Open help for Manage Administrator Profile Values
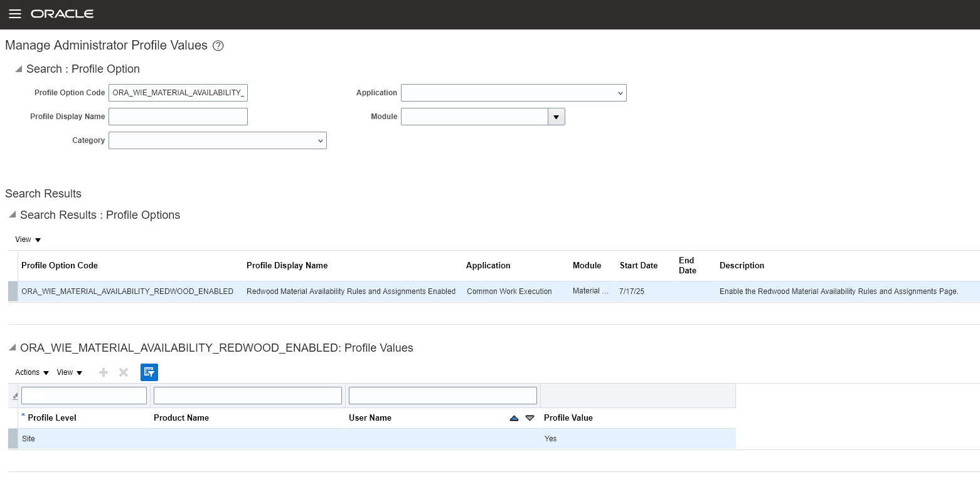 (218, 45)
